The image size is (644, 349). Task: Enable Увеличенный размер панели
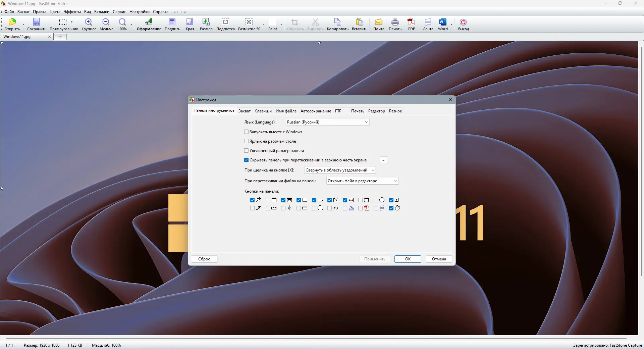coord(247,151)
